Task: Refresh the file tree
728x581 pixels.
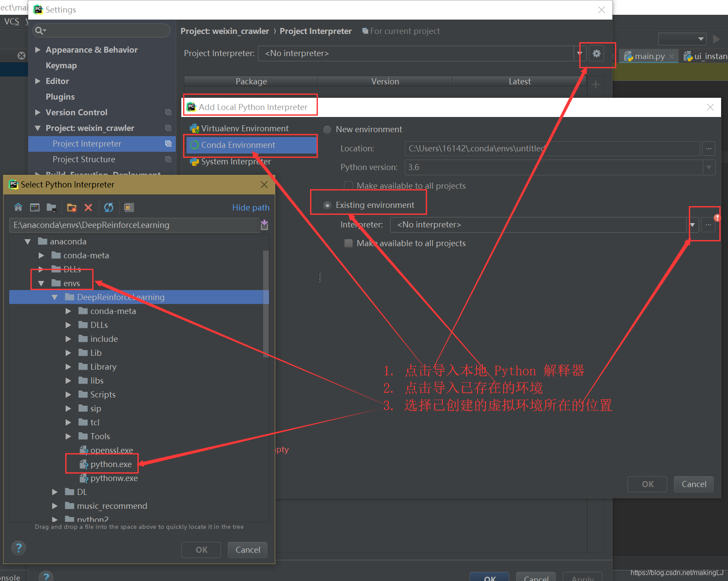Action: click(x=109, y=207)
